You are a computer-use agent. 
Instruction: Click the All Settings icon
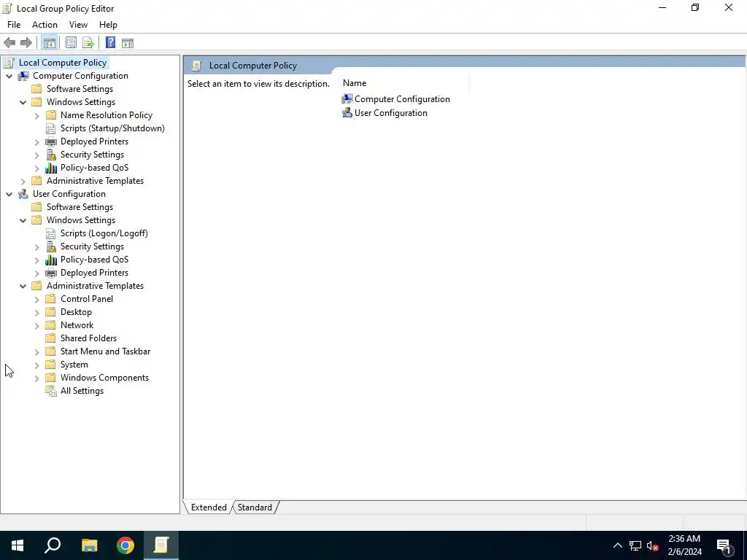point(51,391)
